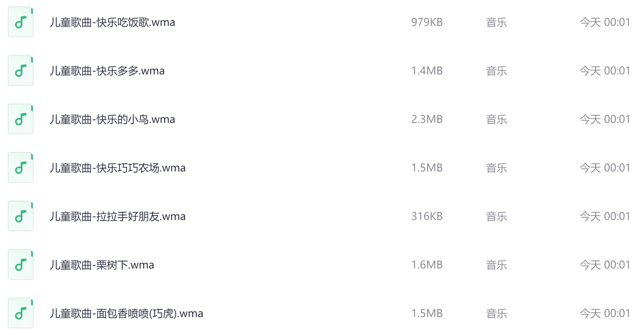The width and height of the screenshot is (644, 330).
Task: Click the 今天 00:01 date in the 栗树下.wma row
Action: coord(605,265)
